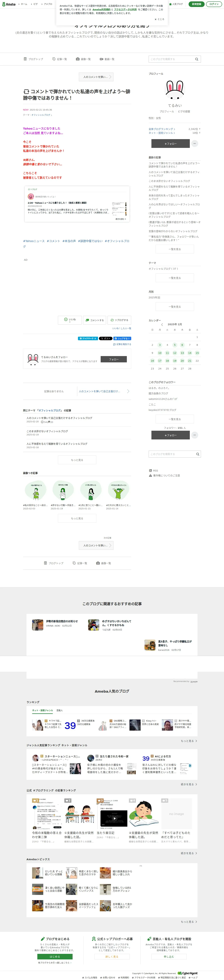Open bottom 画像一覧 tab below article

[x=103, y=563]
